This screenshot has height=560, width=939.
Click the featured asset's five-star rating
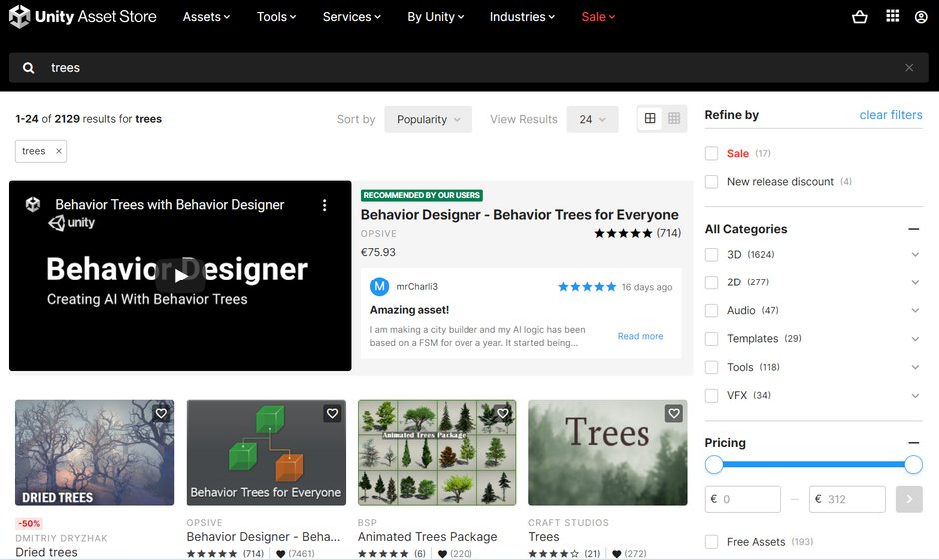coord(623,233)
